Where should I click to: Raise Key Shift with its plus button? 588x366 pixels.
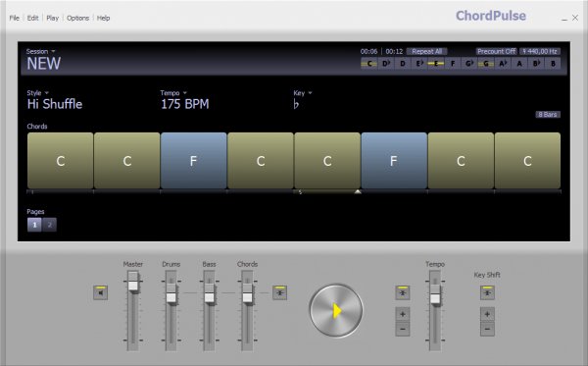click(487, 314)
